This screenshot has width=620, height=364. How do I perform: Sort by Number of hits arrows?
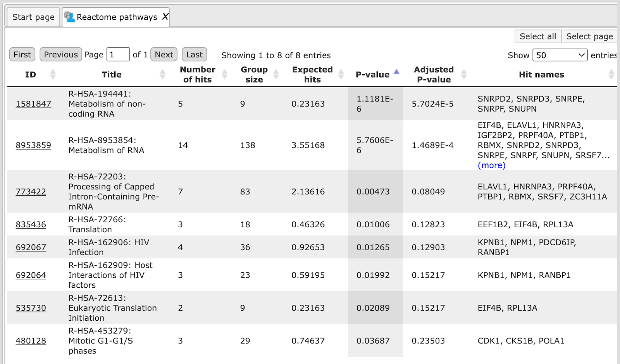[x=224, y=74]
